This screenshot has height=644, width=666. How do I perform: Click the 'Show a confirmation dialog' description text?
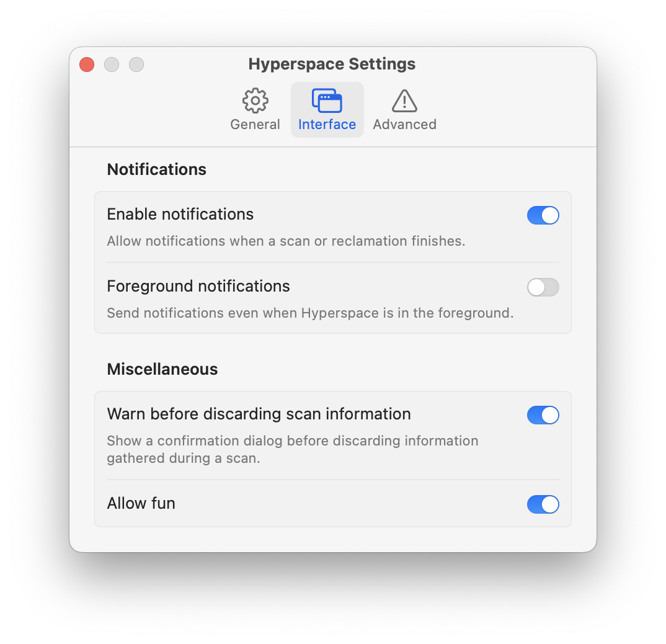(x=292, y=449)
